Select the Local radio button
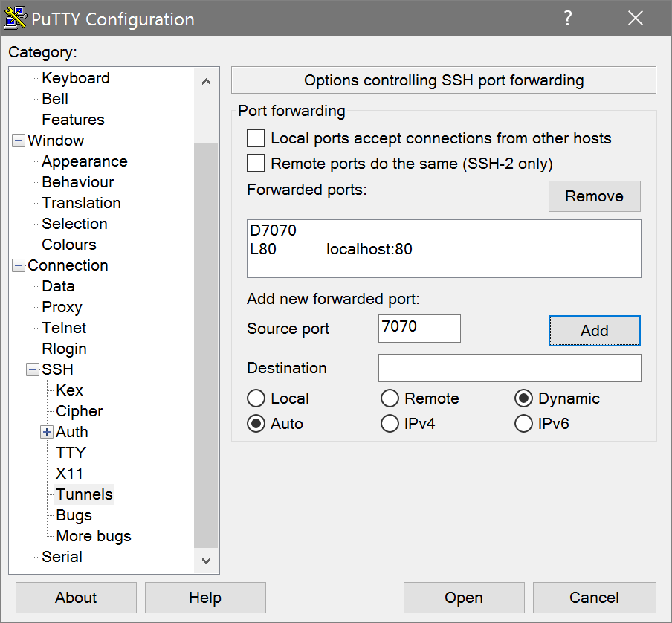This screenshot has height=623, width=672. pyautogui.click(x=256, y=398)
